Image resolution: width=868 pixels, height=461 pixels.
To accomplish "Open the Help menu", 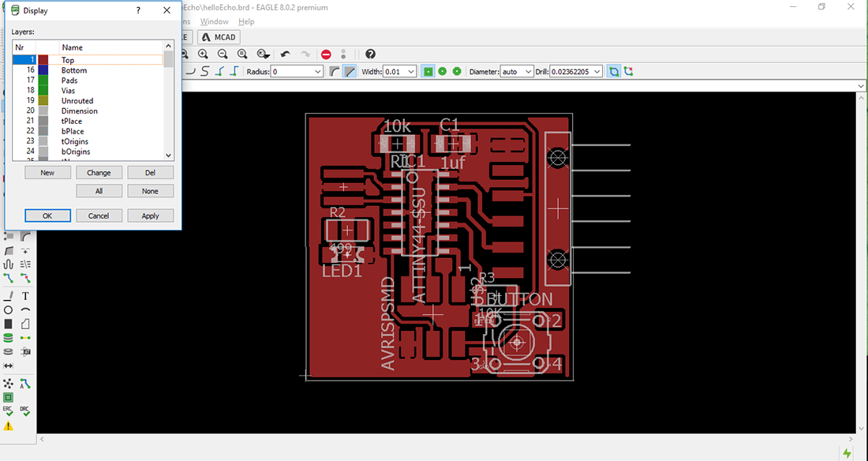I will 246,21.
